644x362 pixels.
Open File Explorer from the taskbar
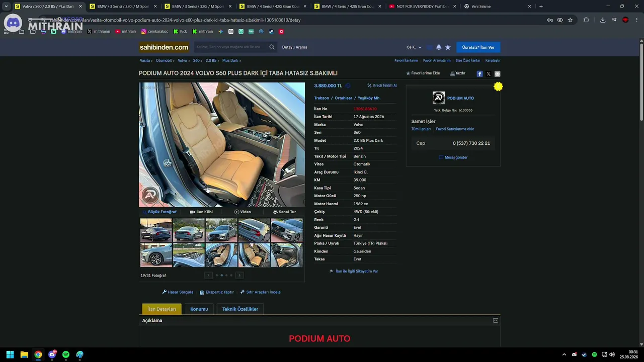click(x=24, y=354)
